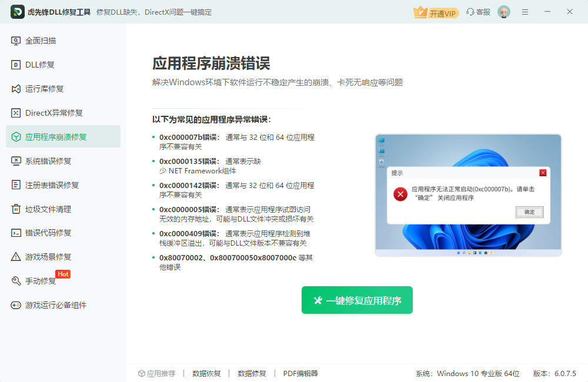The image size is (588, 382).
Task: Click the 系统错误修复 monitor icon
Action: [16, 161]
